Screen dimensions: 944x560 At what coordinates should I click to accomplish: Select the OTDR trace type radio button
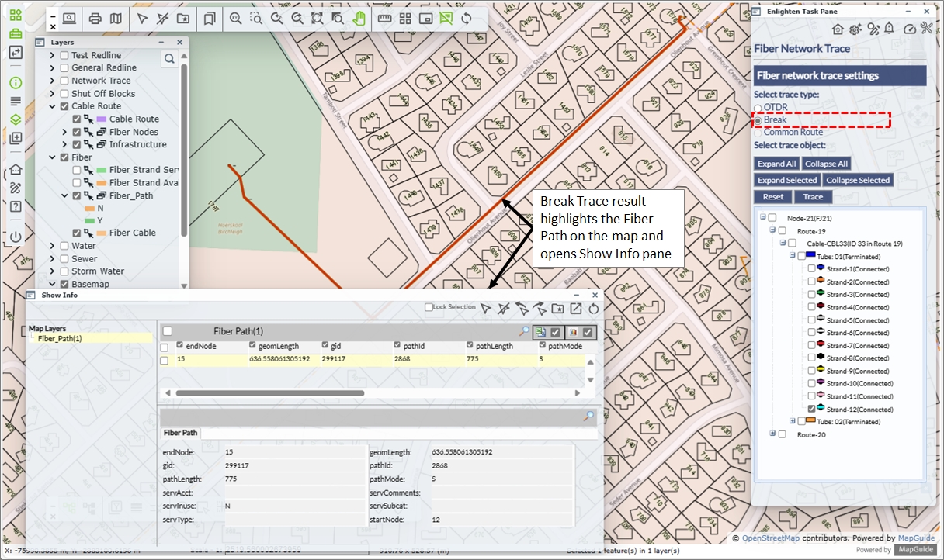[758, 108]
